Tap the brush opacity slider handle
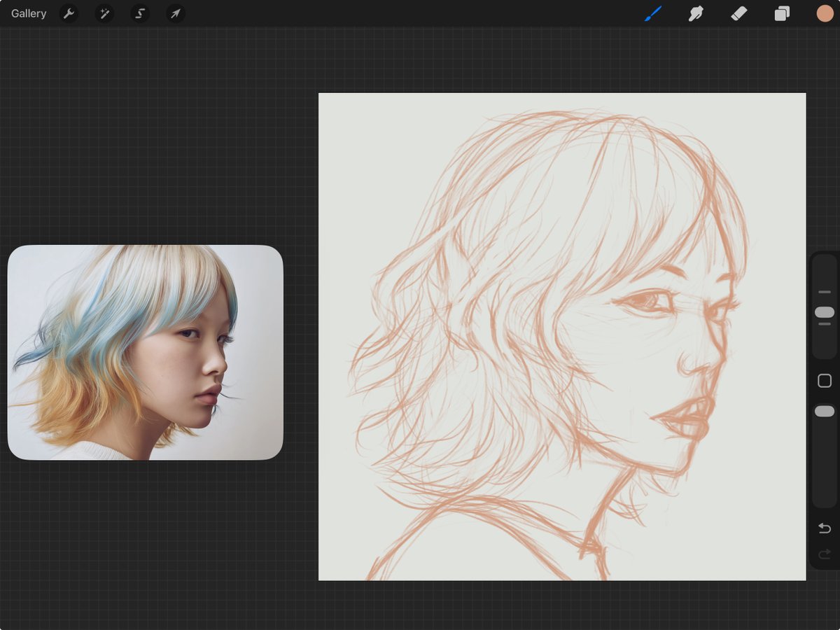The height and width of the screenshot is (630, 840). pos(825,412)
